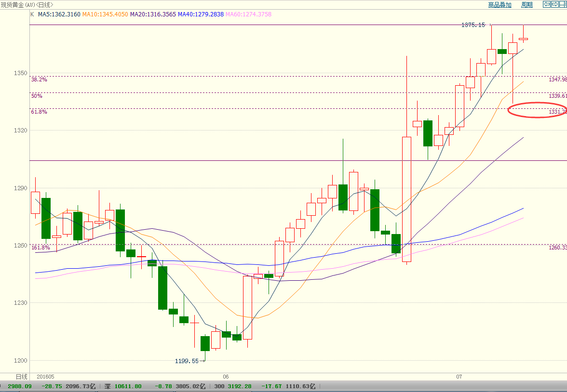Click the 现货黄金(AU)<日线> chart title

click(27, 5)
